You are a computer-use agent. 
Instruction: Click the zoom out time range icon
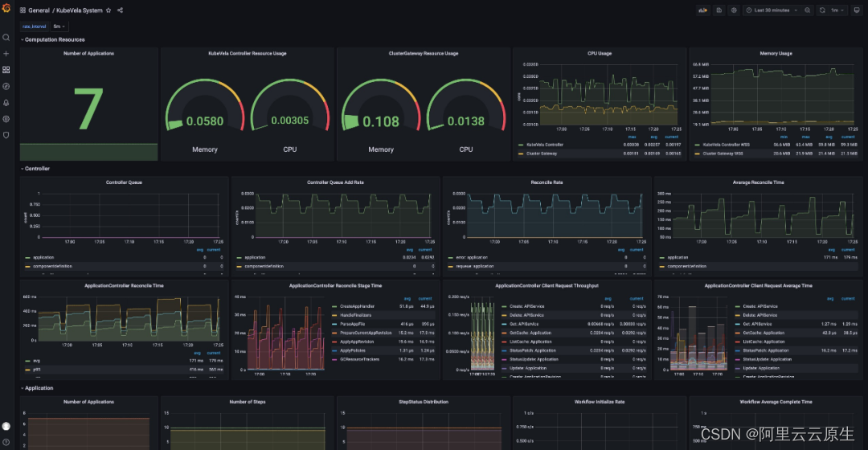pyautogui.click(x=808, y=10)
